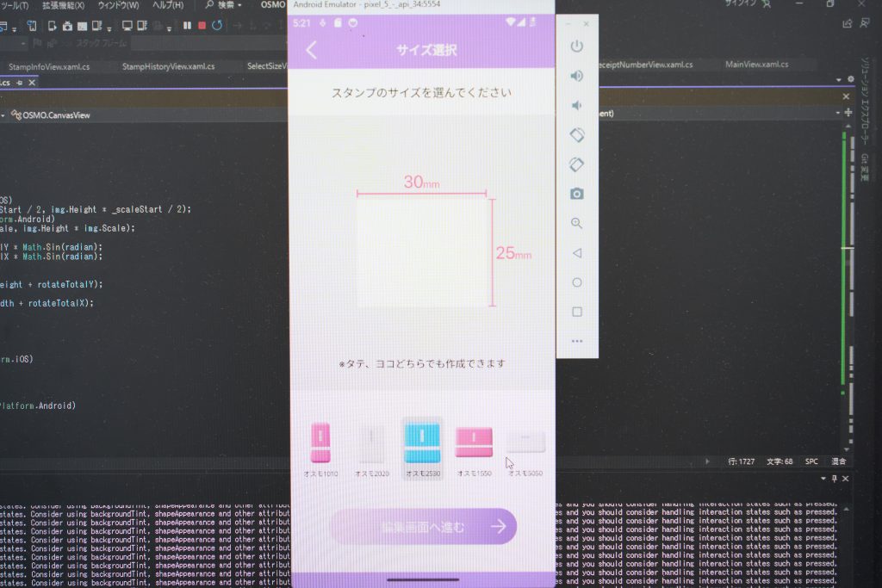The height and width of the screenshot is (588, 882).
Task: Click the サインイン sign-in link
Action: (x=740, y=3)
